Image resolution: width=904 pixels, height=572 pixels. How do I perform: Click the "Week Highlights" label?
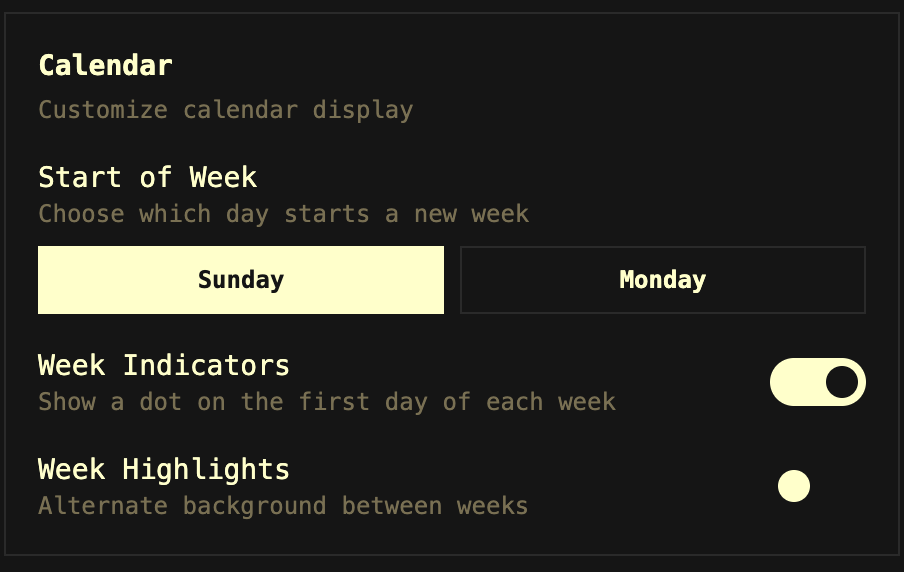pyautogui.click(x=163, y=470)
